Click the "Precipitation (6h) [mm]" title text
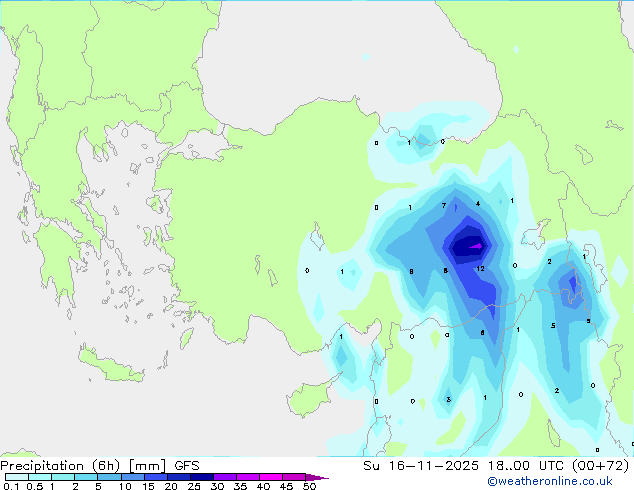Image resolution: width=634 pixels, height=490 pixels. [x=83, y=466]
